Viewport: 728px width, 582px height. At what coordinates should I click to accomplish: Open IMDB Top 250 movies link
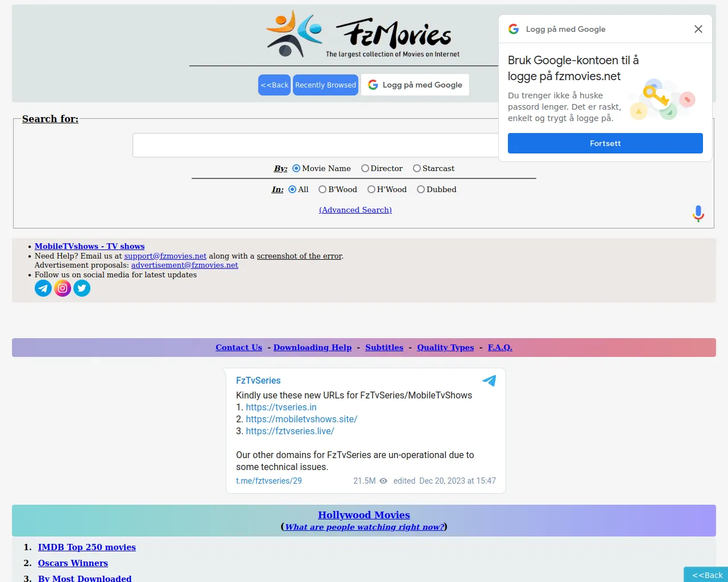click(87, 547)
